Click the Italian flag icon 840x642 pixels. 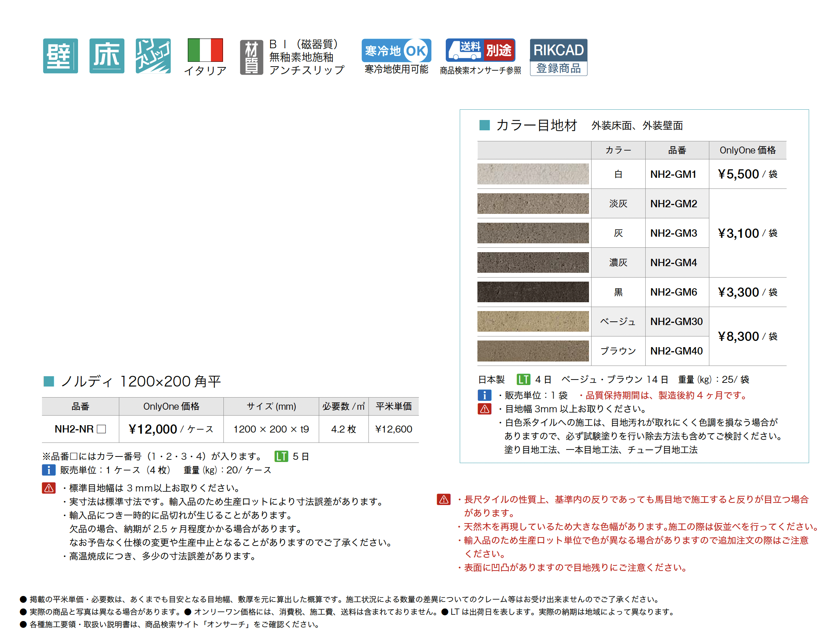click(205, 50)
